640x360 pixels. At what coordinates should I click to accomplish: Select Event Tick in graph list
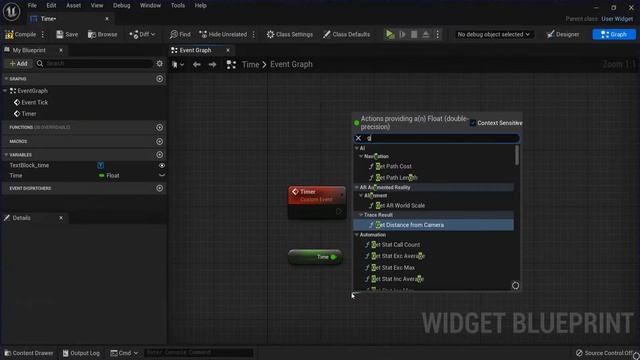pyautogui.click(x=34, y=102)
